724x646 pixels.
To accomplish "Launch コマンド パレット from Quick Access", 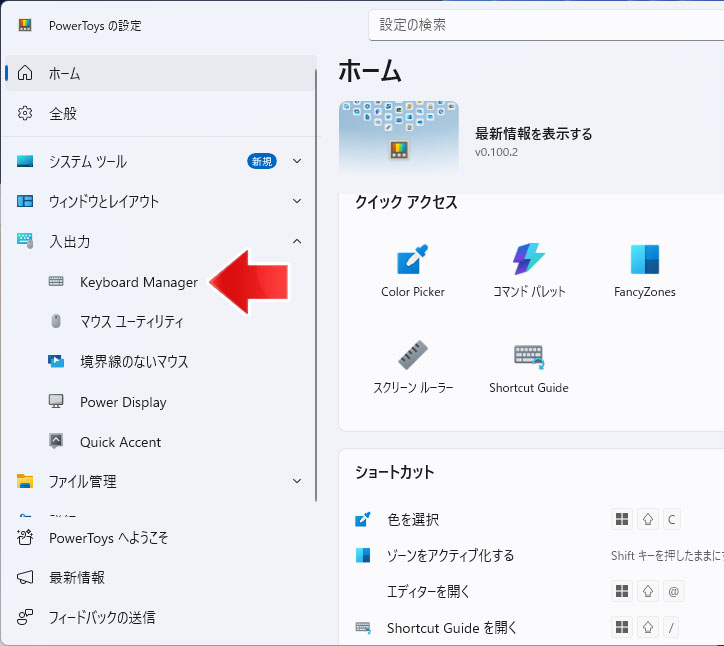I will click(x=529, y=271).
